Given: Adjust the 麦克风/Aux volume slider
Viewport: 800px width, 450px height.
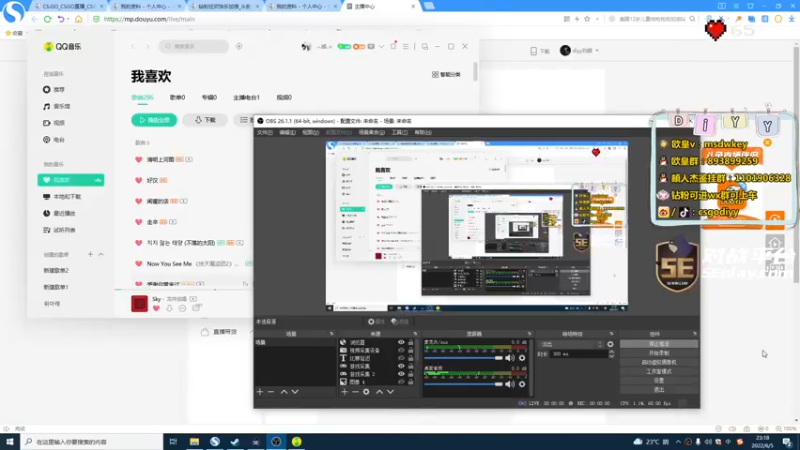Looking at the screenshot, I should 463,358.
